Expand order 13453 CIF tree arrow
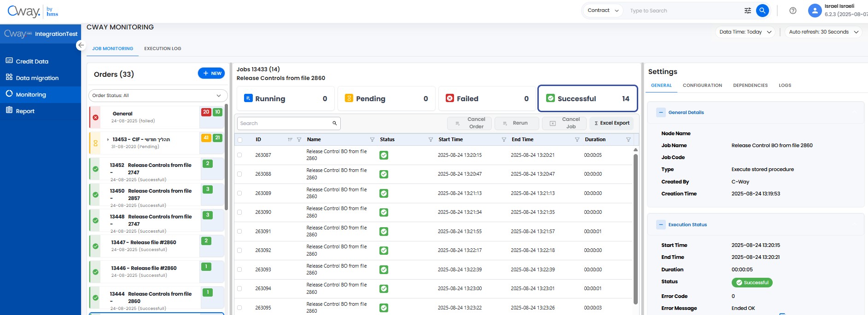 (108, 139)
